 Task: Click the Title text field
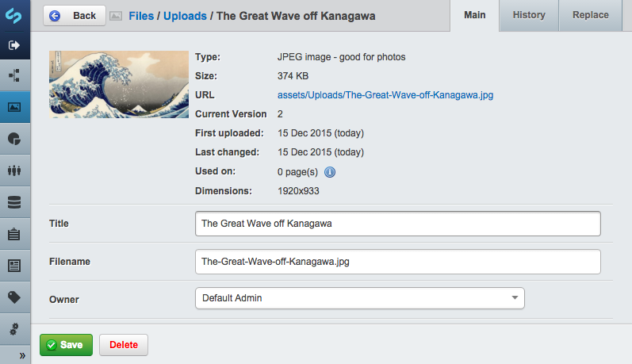397,224
